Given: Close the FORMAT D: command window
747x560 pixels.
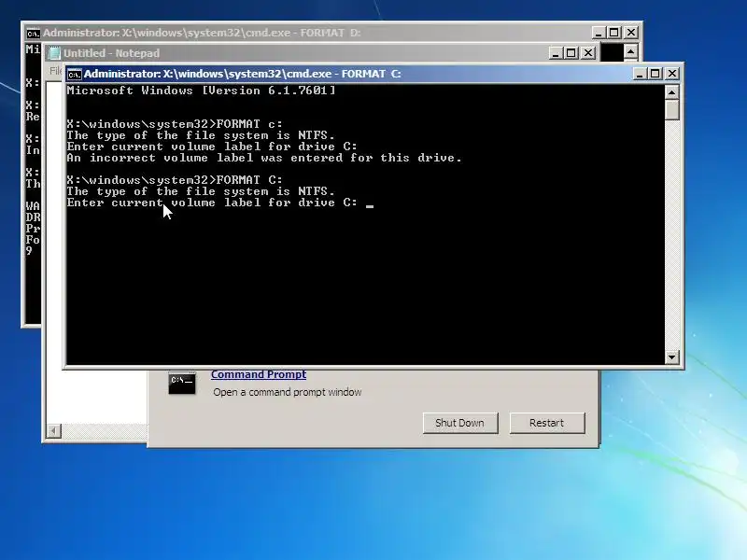Looking at the screenshot, I should click(x=631, y=33).
